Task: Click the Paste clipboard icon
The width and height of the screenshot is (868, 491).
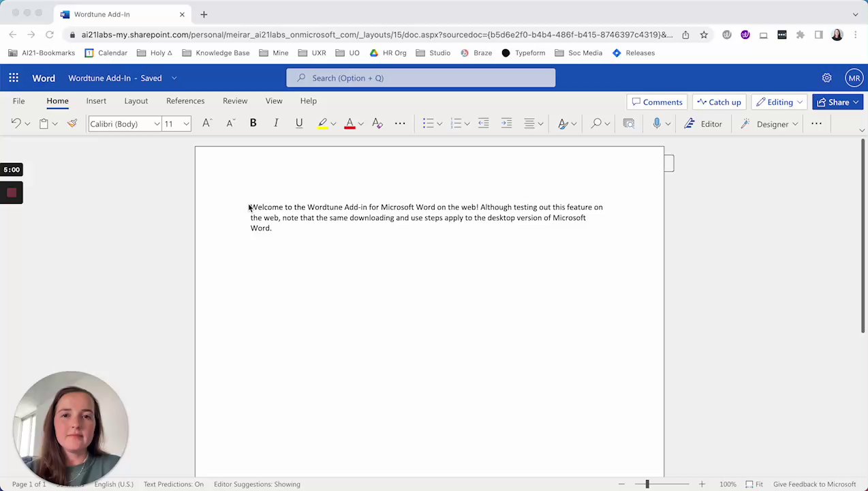Action: (x=44, y=123)
